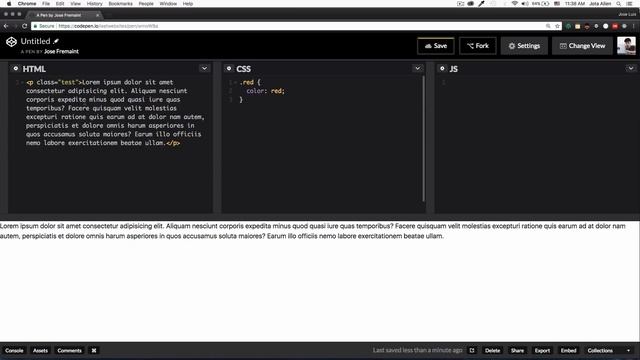Open the Console panel
Viewport: 640px width, 360px height.
(x=14, y=351)
